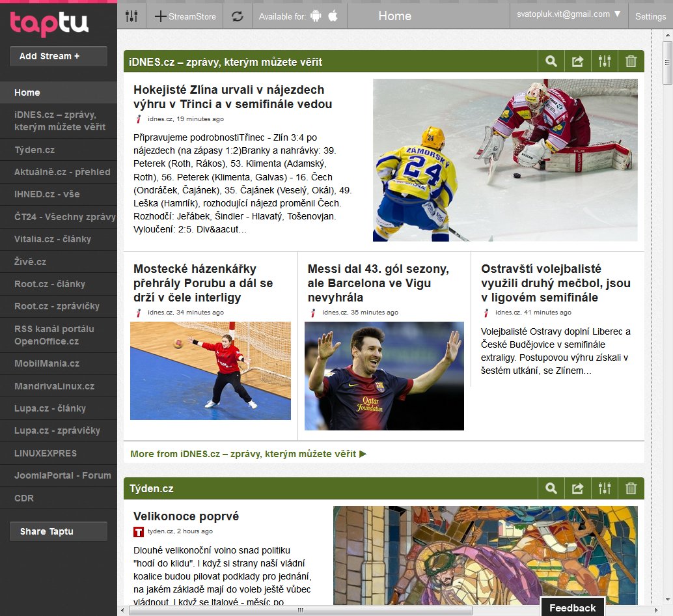This screenshot has width=673, height=616.
Task: Share the iDNES.cz stream
Action: [577, 62]
